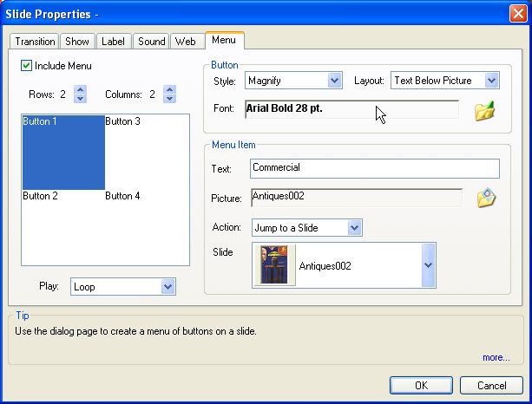
Task: Follow the more... tip link
Action: (496, 357)
